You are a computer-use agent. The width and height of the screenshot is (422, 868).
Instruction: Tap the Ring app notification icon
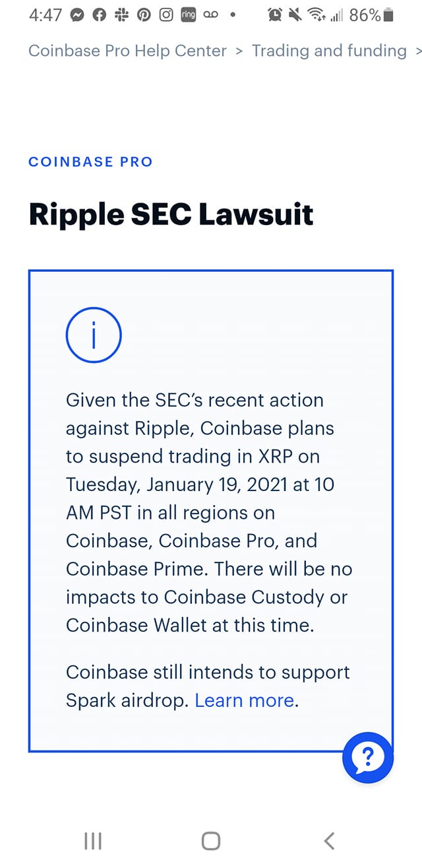point(188,15)
